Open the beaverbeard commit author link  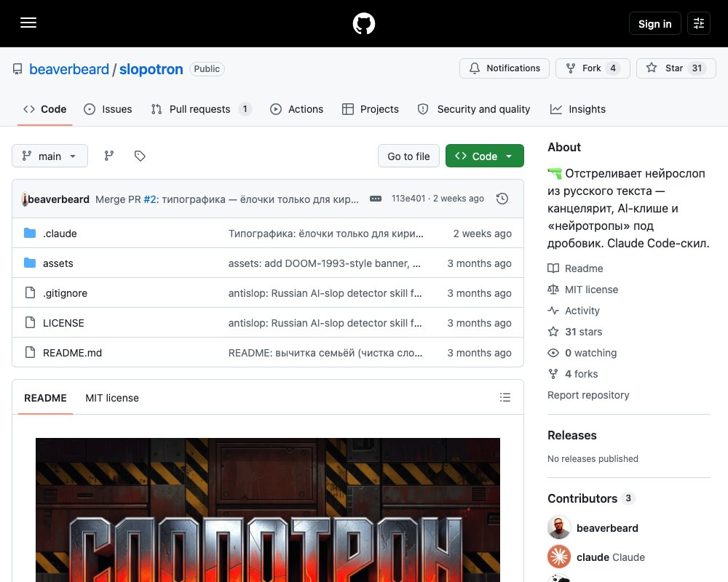coord(58,199)
